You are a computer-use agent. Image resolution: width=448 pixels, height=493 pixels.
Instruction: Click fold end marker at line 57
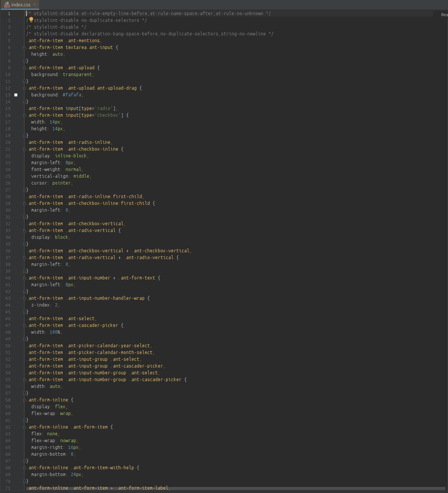pos(24,393)
